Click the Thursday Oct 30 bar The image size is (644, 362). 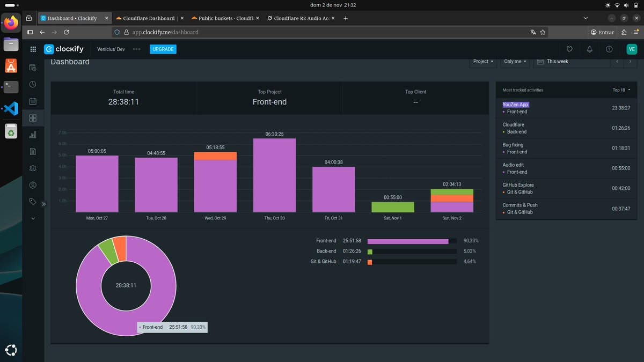click(275, 175)
